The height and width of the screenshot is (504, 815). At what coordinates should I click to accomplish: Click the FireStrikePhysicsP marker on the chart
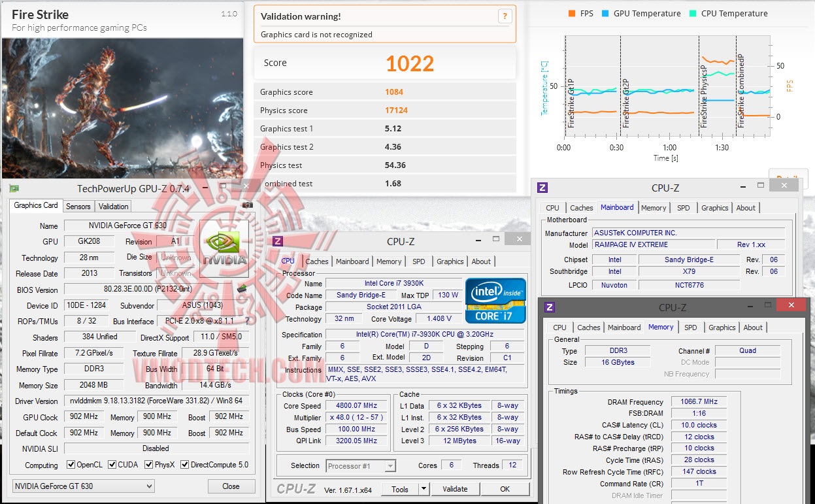(704, 97)
